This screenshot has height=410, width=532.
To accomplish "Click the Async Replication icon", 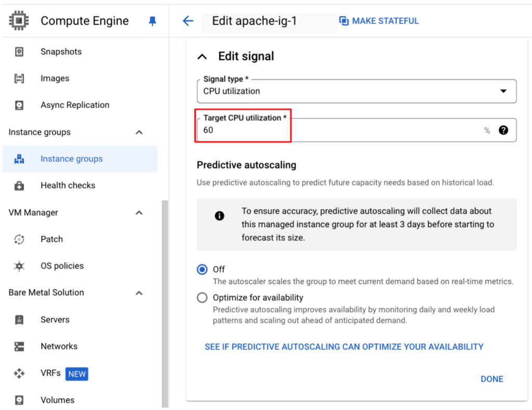I will (19, 105).
